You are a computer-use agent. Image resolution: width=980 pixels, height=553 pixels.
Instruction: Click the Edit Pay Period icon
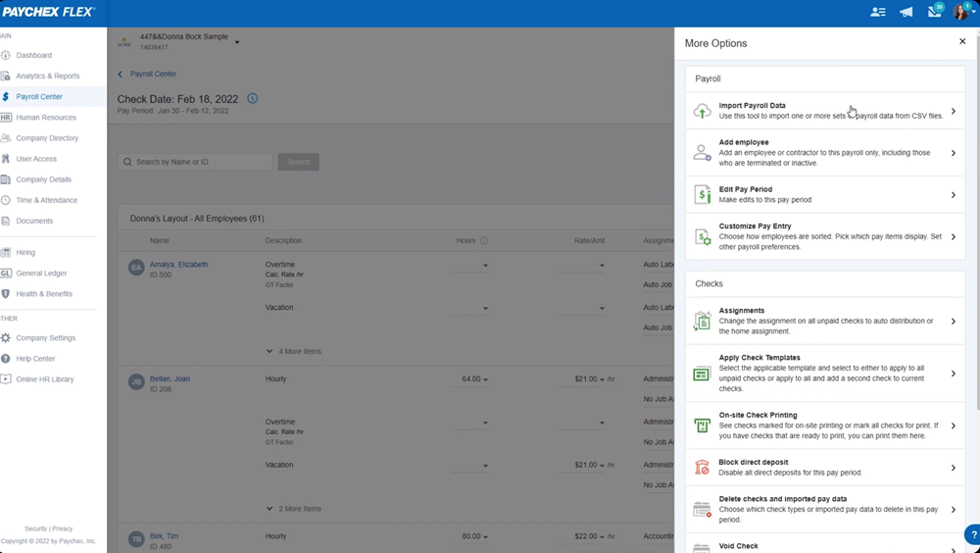pyautogui.click(x=702, y=195)
